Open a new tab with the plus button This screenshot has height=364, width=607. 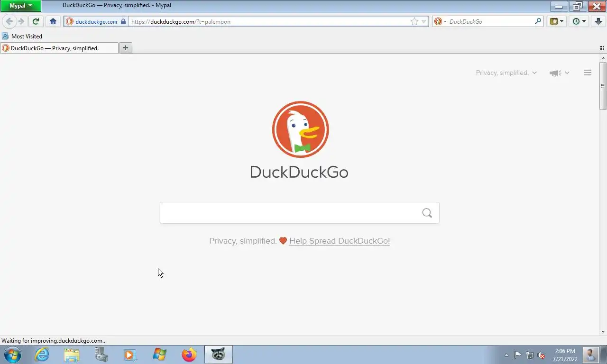click(126, 48)
